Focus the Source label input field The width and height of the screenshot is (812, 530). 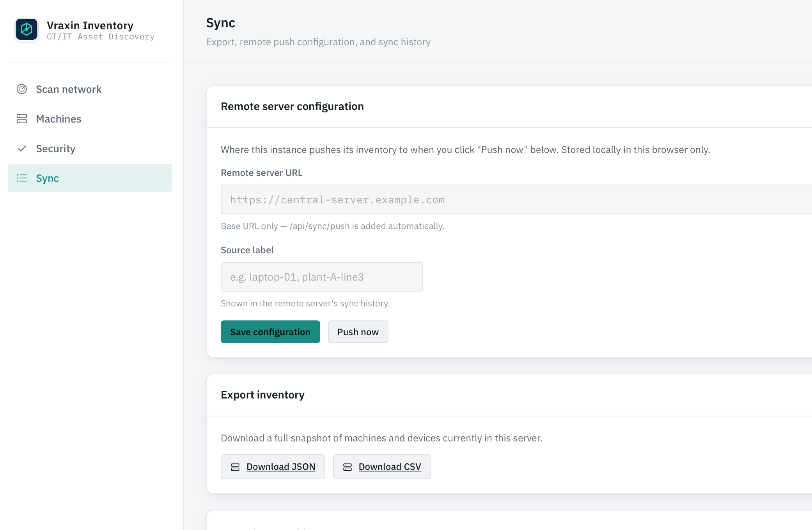[322, 277]
